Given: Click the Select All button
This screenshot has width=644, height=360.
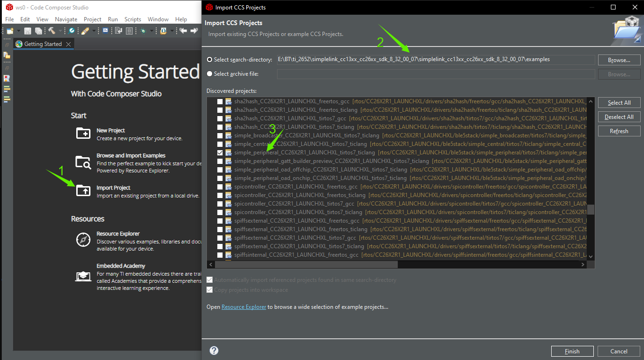Looking at the screenshot, I should pos(619,103).
